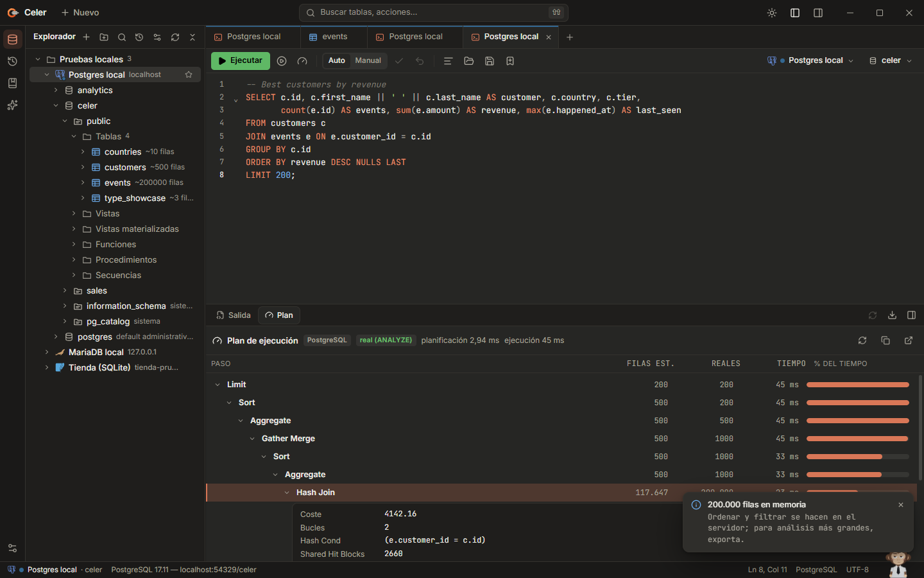Add a new connection in Explorador header
Screen dimensions: 924x578
86,37
